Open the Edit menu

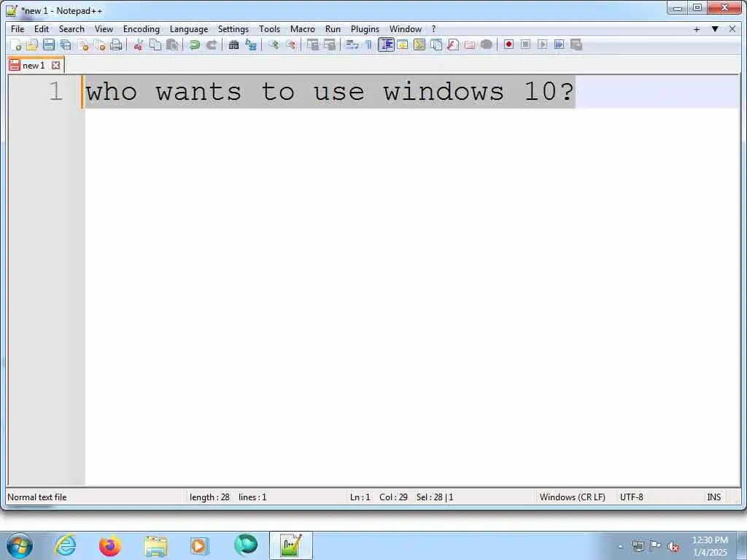[42, 29]
